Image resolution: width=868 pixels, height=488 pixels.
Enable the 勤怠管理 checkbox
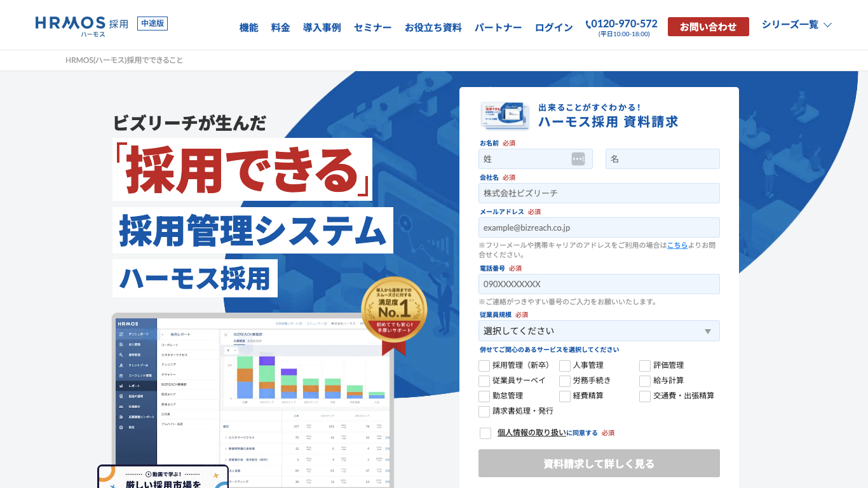[484, 396]
